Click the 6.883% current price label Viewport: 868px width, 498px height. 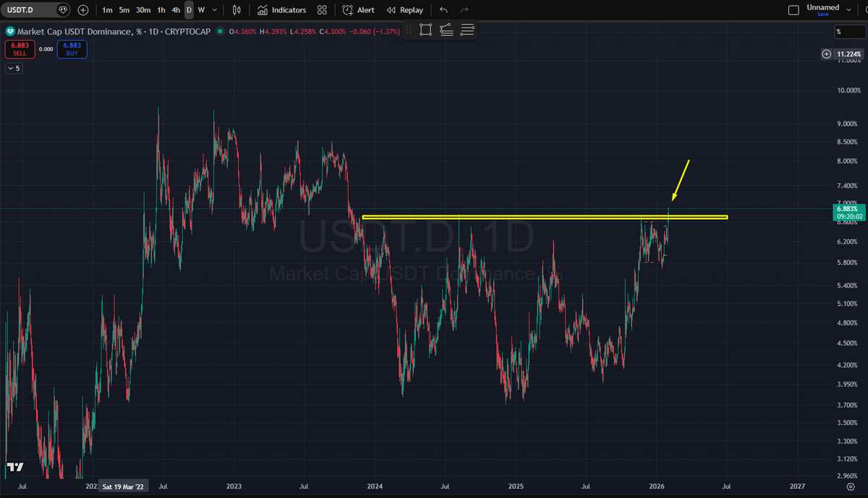(x=849, y=210)
